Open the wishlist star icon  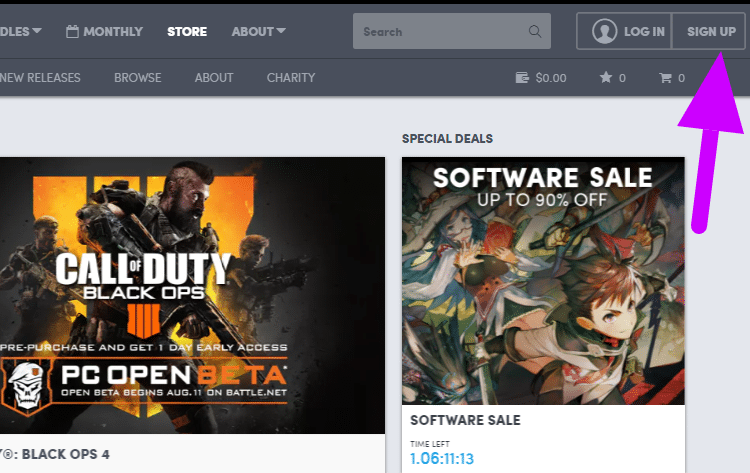606,77
